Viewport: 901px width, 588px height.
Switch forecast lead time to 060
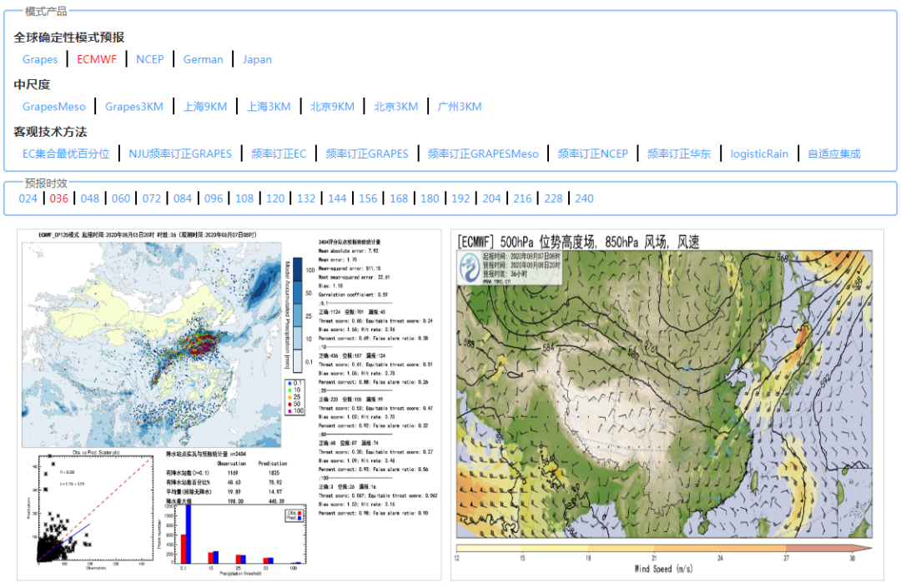click(121, 199)
